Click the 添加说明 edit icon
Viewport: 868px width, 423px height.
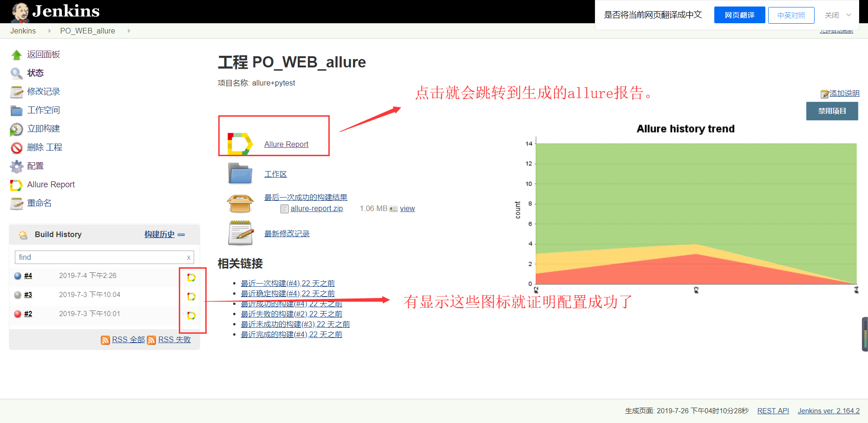[825, 94]
